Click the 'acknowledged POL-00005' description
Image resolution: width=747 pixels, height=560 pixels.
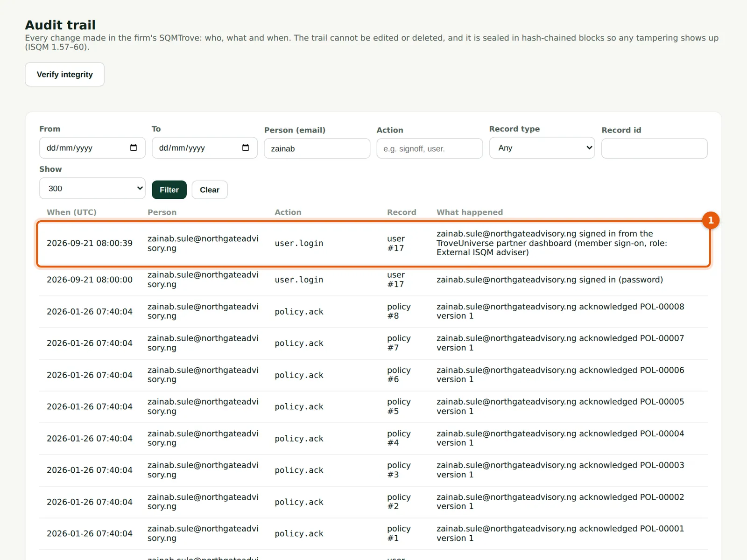[x=560, y=406]
